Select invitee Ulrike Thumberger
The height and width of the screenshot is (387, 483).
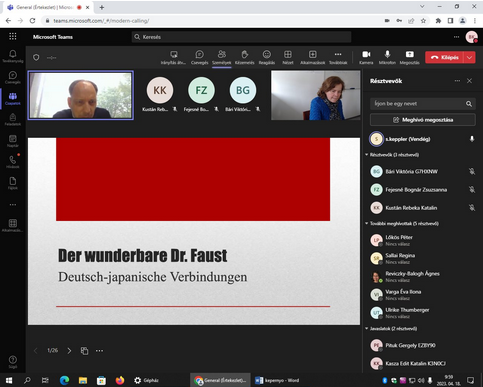tap(423, 313)
